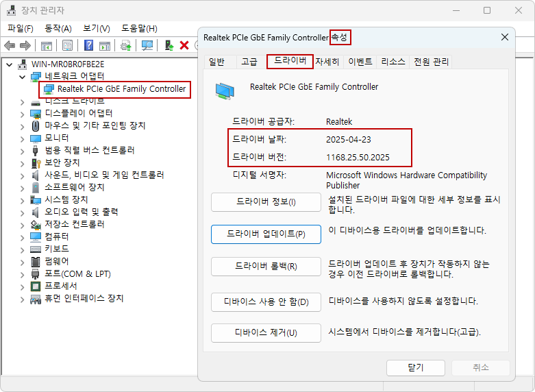The height and width of the screenshot is (392, 535).
Task: Switch to the 리소스 tab
Action: 393,62
